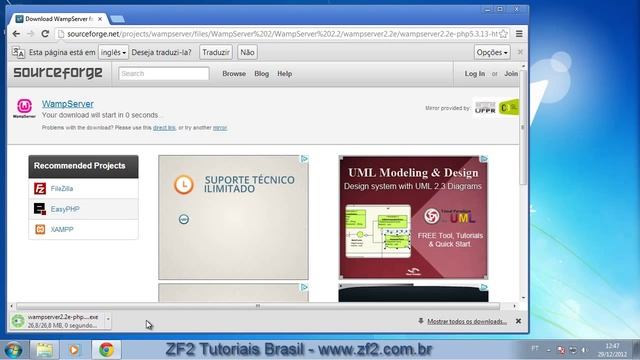Click the network icon in system tray
The height and width of the screenshot is (360, 640).
[x=573, y=350]
